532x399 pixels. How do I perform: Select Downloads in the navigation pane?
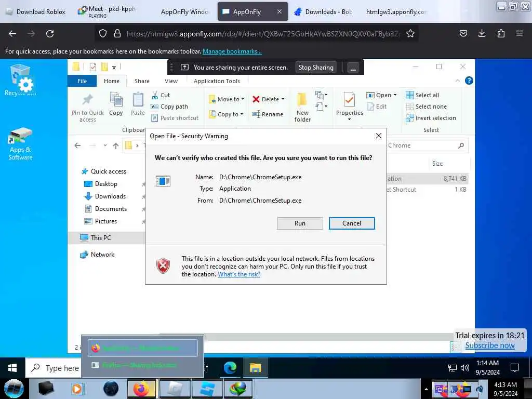(x=105, y=196)
